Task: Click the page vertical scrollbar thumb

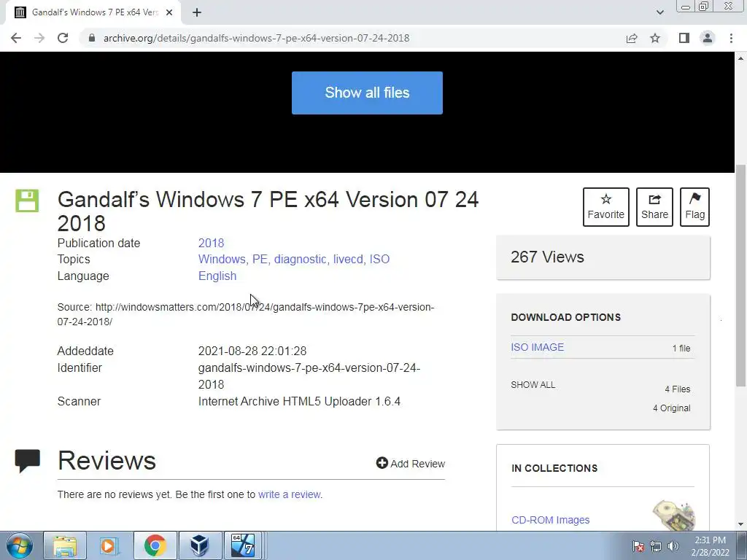Action: 741,275
